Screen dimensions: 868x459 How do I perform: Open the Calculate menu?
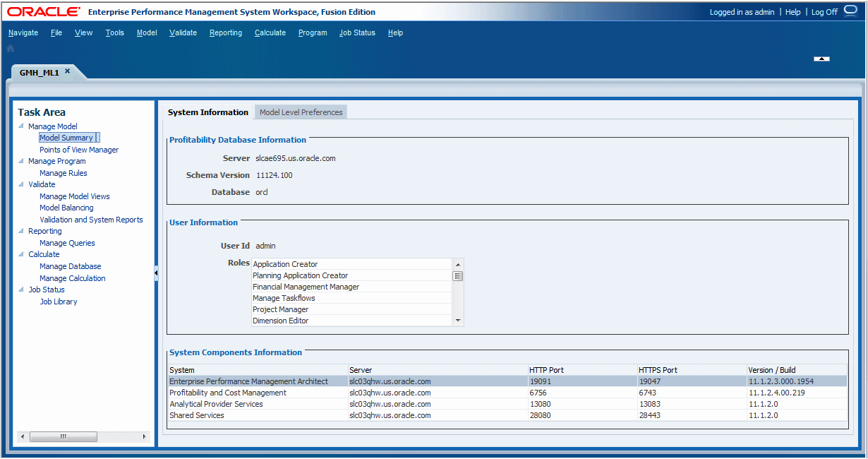(x=270, y=32)
